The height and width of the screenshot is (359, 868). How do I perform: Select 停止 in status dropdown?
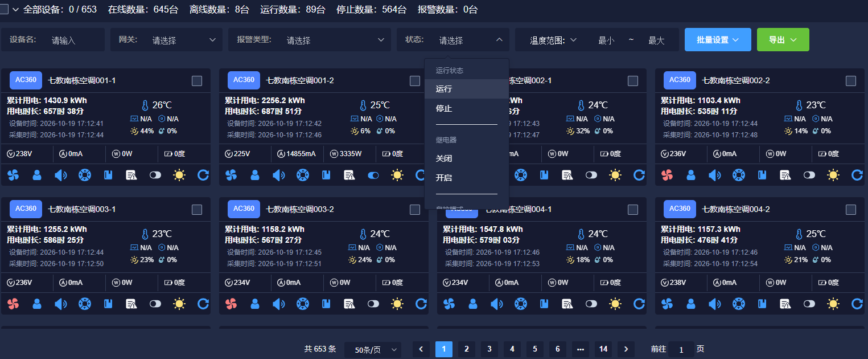[x=467, y=108]
